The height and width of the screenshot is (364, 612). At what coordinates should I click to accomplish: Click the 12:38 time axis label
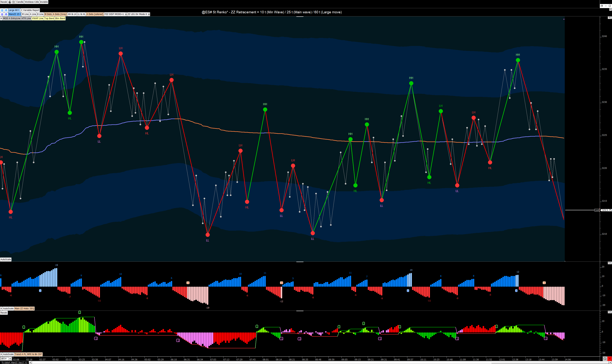pos(515,360)
